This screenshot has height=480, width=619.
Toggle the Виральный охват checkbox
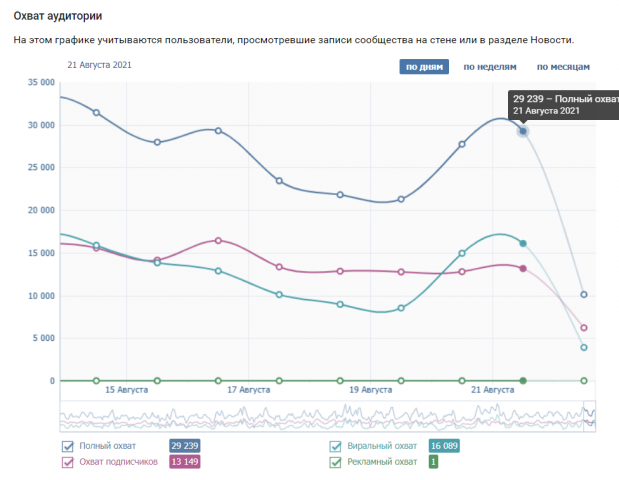coord(336,446)
